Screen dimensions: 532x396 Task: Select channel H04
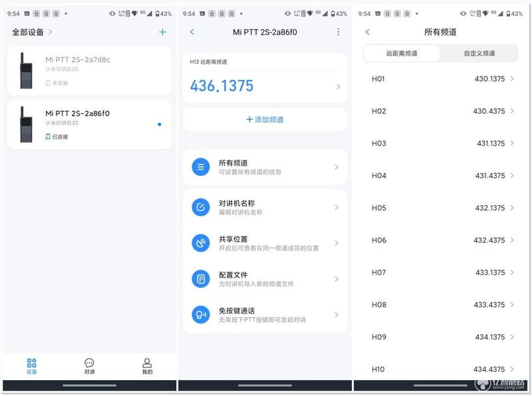pyautogui.click(x=440, y=175)
